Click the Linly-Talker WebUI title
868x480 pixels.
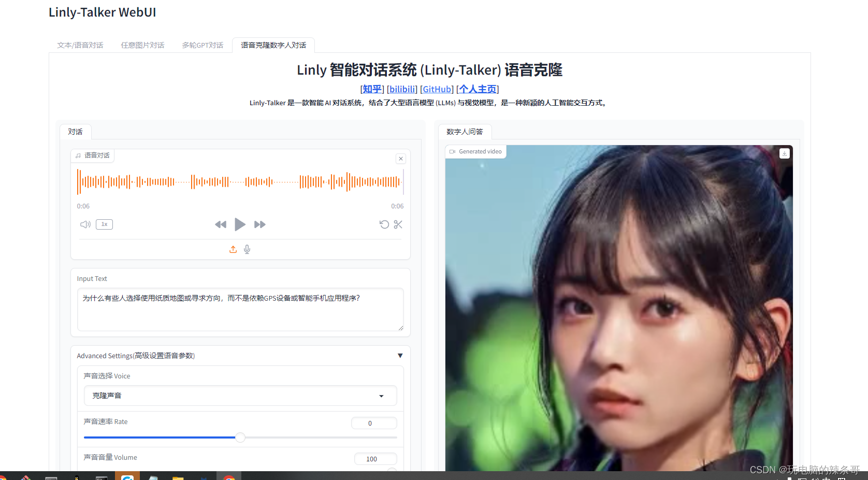[x=103, y=12]
